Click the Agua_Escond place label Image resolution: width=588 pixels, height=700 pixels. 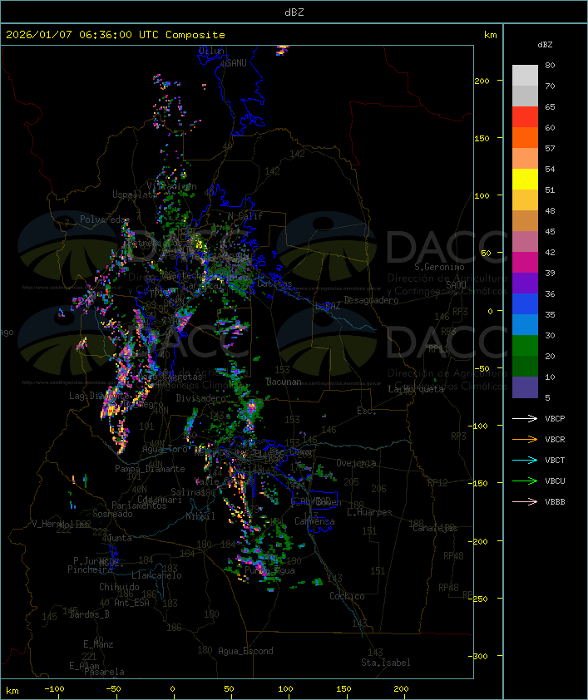point(245,651)
